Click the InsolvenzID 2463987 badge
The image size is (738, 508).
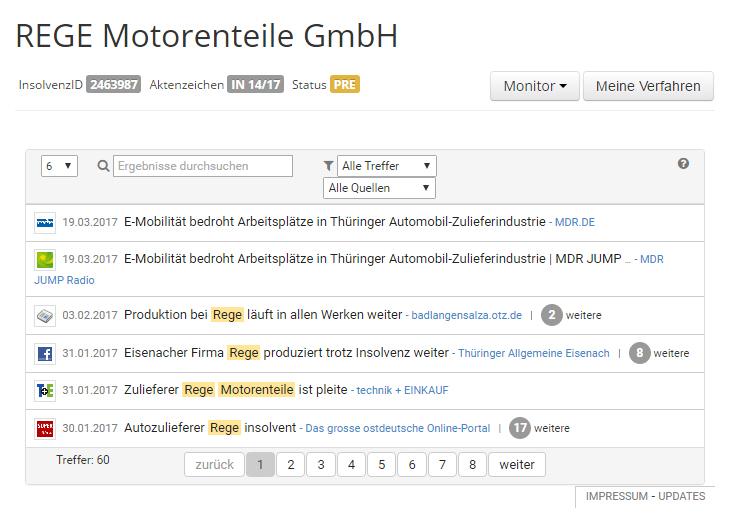pos(113,84)
